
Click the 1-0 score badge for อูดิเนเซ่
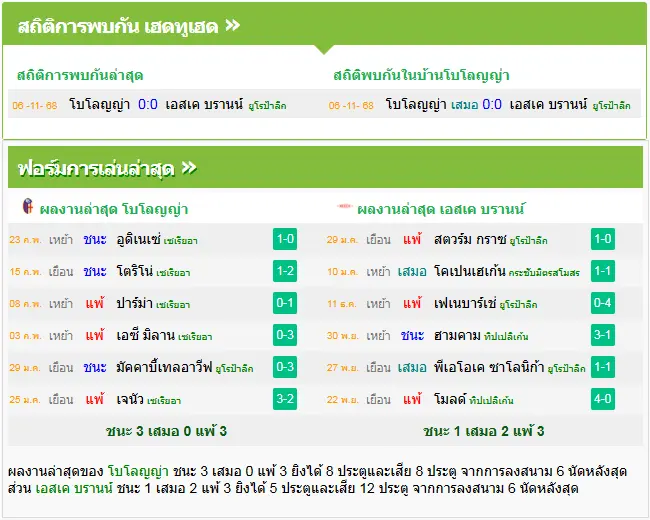(285, 239)
